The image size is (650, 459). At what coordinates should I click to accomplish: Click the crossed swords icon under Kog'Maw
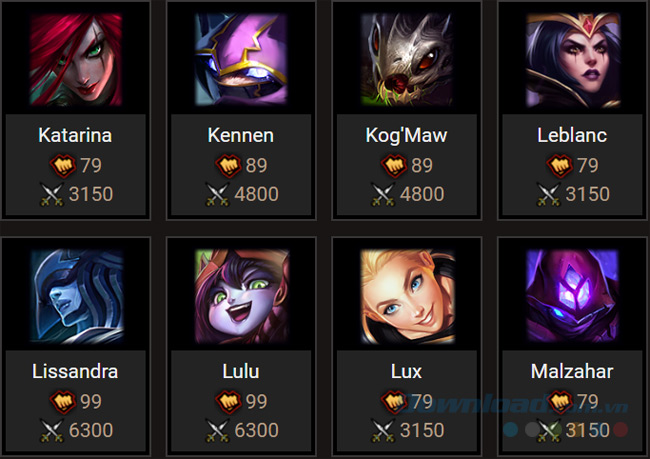coord(383,194)
